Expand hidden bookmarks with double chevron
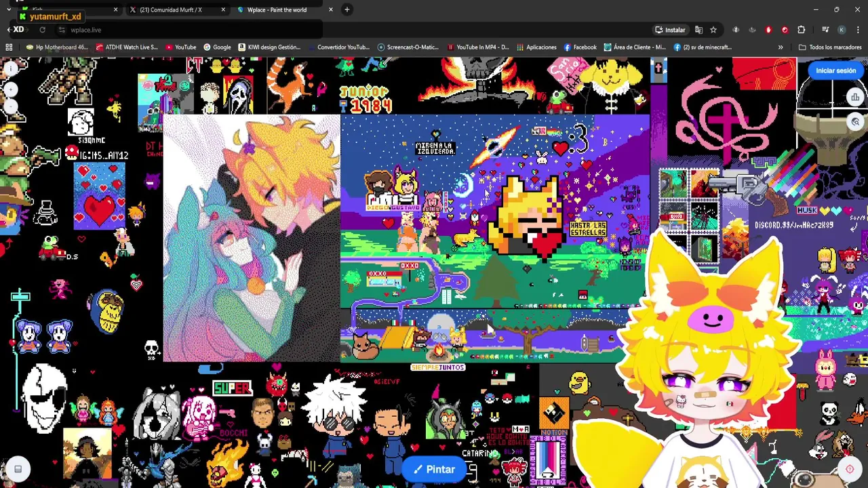 781,47
